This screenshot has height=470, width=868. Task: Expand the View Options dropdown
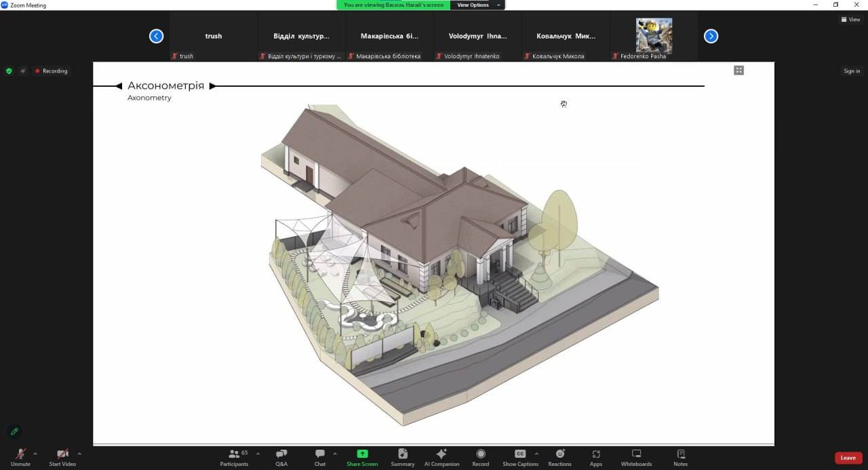[477, 5]
